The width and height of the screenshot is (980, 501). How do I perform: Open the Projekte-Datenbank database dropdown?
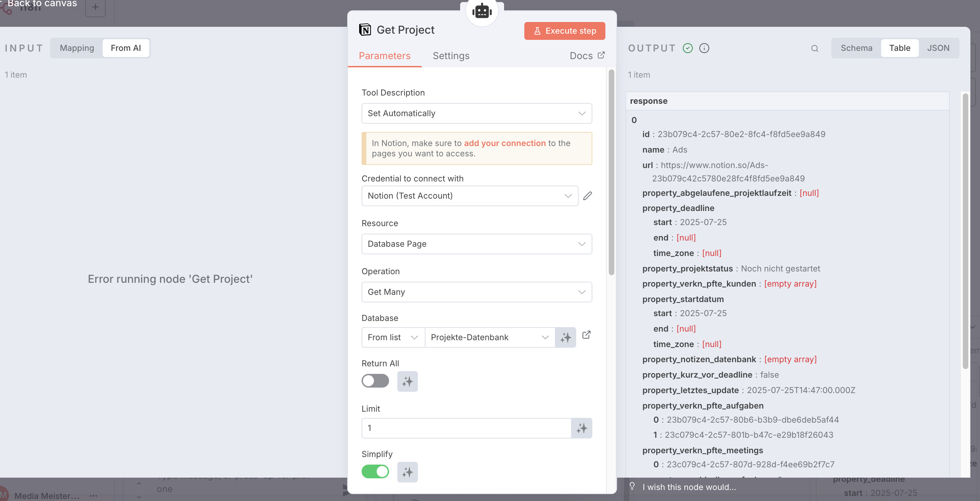tap(490, 337)
